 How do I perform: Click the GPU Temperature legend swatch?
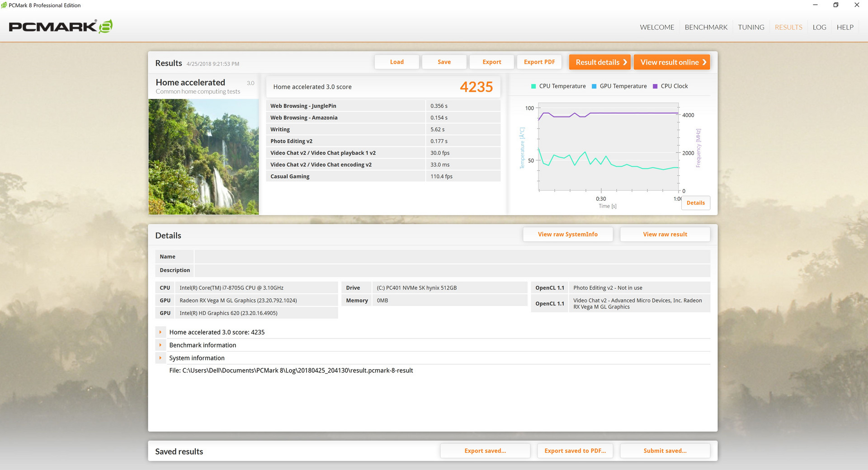(594, 86)
